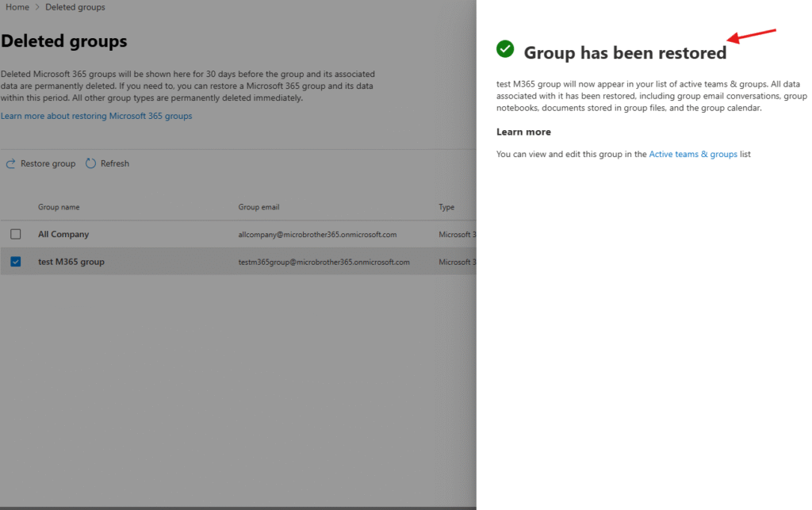Screen dimensions: 812x510
Task: Sort by the Type column header
Action: [x=446, y=207]
